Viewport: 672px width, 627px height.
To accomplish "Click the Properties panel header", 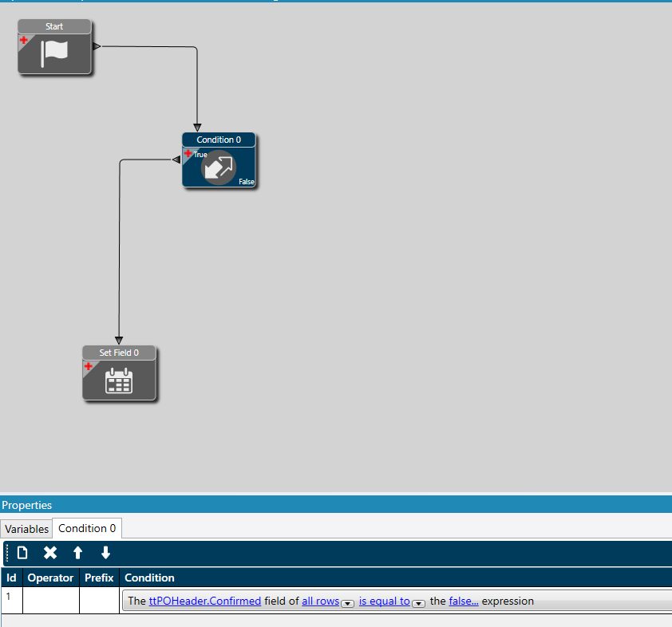I will click(x=336, y=505).
